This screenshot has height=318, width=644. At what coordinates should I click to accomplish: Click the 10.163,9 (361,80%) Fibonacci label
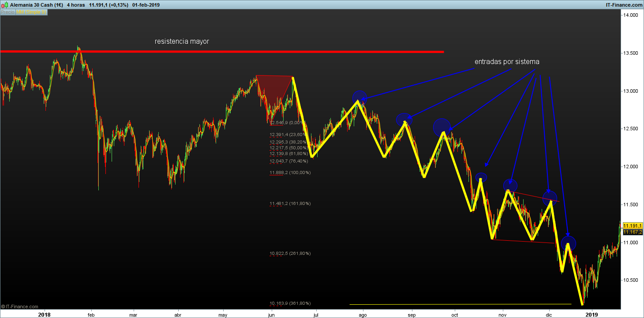click(x=290, y=303)
